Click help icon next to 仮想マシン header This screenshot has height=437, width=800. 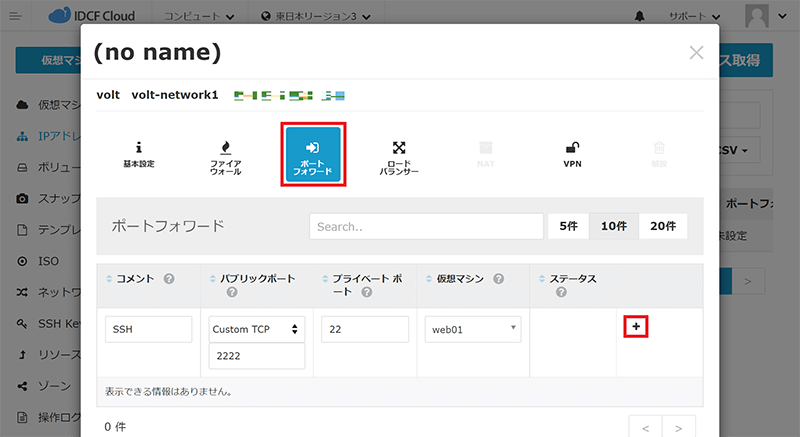coord(498,278)
